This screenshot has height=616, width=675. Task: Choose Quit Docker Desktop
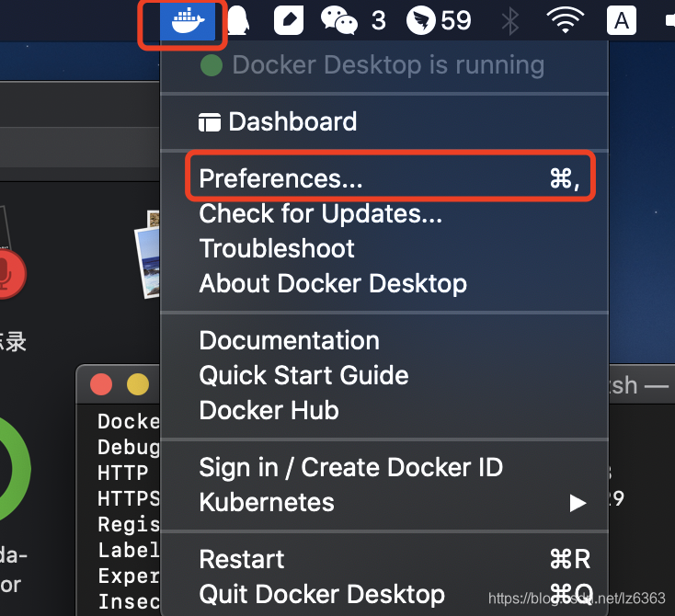[384, 594]
